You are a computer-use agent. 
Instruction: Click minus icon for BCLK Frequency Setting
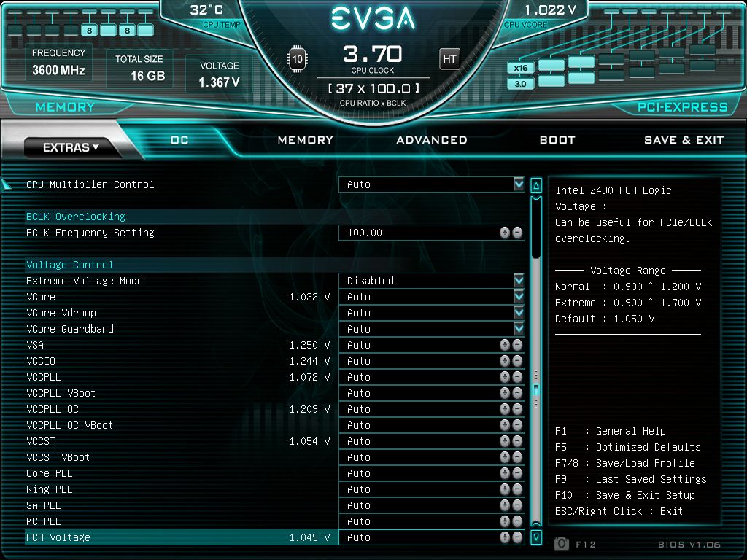(x=517, y=233)
